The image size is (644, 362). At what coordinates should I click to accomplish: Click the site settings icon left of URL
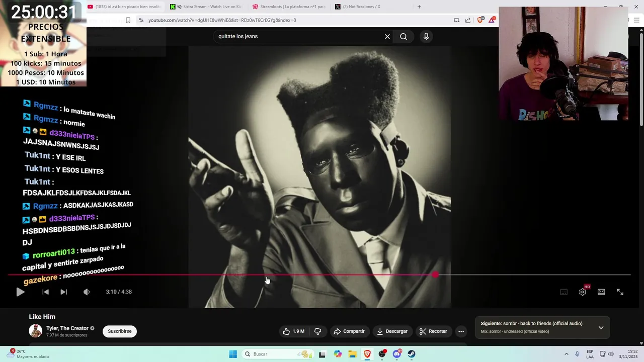point(141,20)
